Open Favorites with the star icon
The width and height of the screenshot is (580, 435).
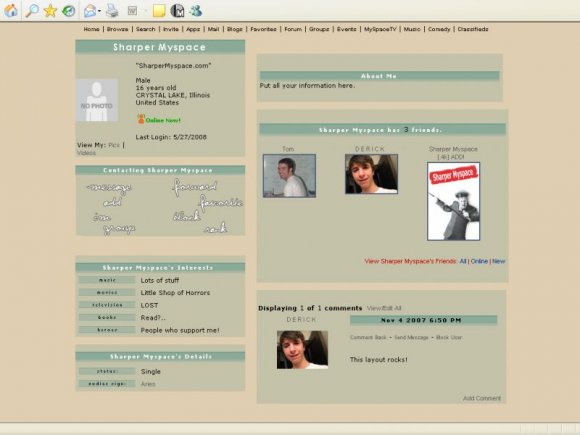50,11
